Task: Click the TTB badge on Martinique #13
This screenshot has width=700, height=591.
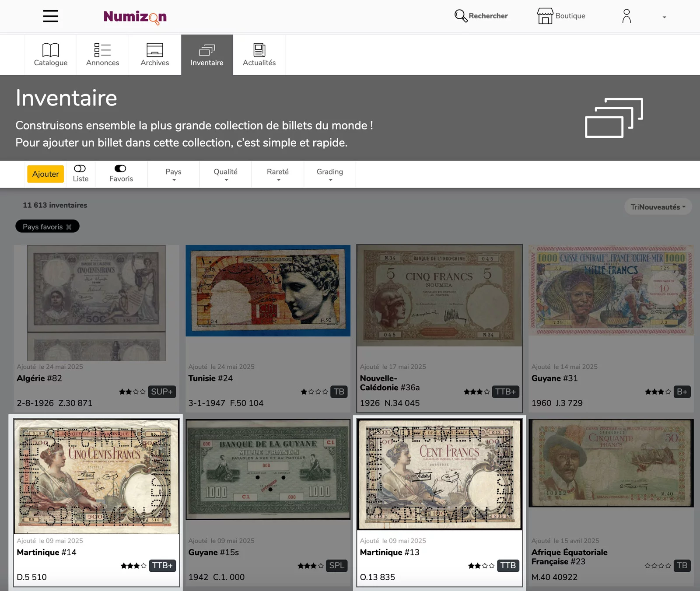Action: pyautogui.click(x=508, y=566)
